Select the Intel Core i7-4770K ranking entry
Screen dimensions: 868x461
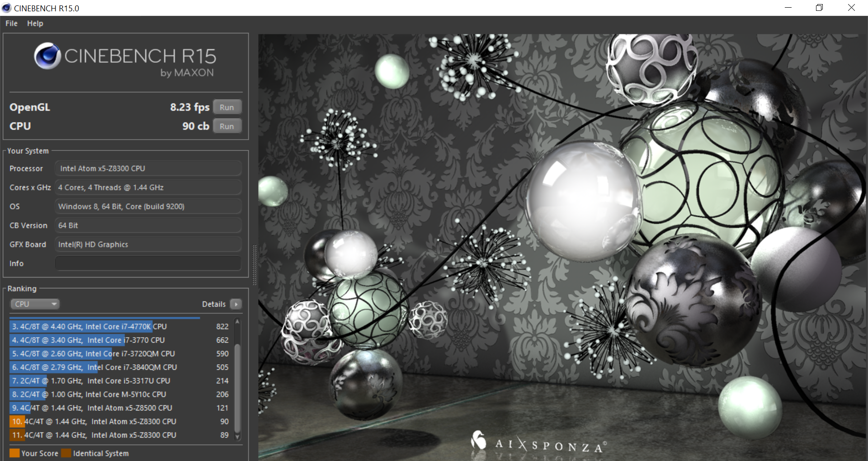click(90, 326)
